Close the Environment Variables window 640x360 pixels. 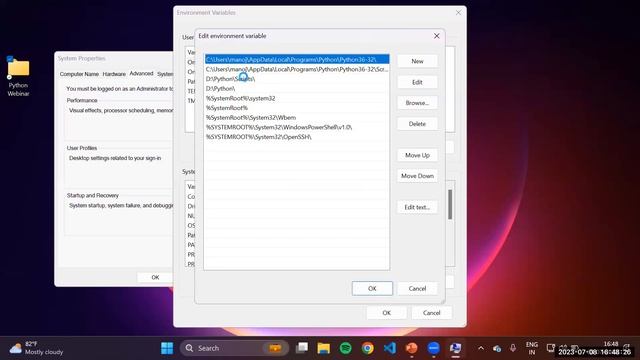(x=458, y=13)
